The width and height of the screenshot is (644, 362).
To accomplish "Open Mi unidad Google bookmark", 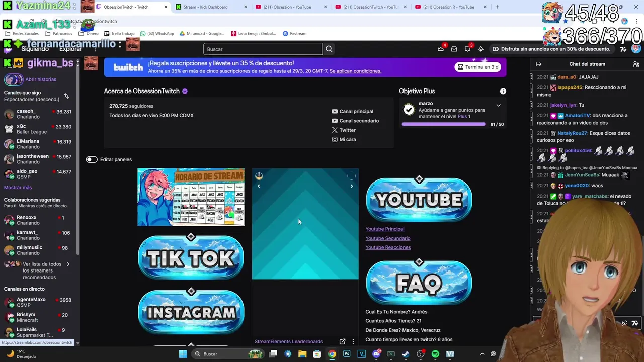I will coord(202,33).
